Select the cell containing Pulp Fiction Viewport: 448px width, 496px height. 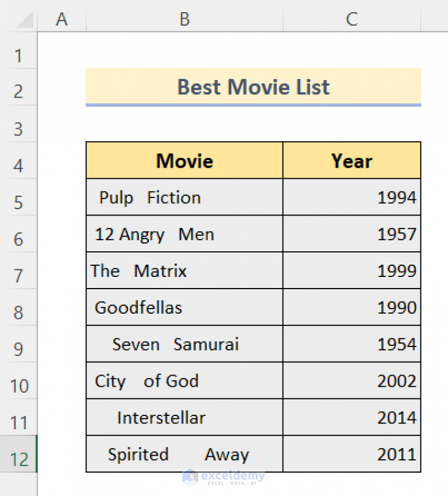[184, 197]
